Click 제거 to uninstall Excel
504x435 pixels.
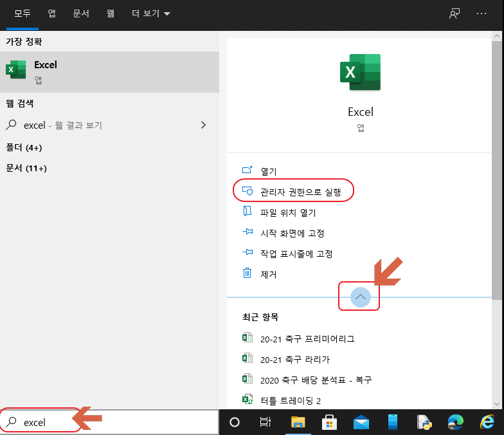coord(269,274)
